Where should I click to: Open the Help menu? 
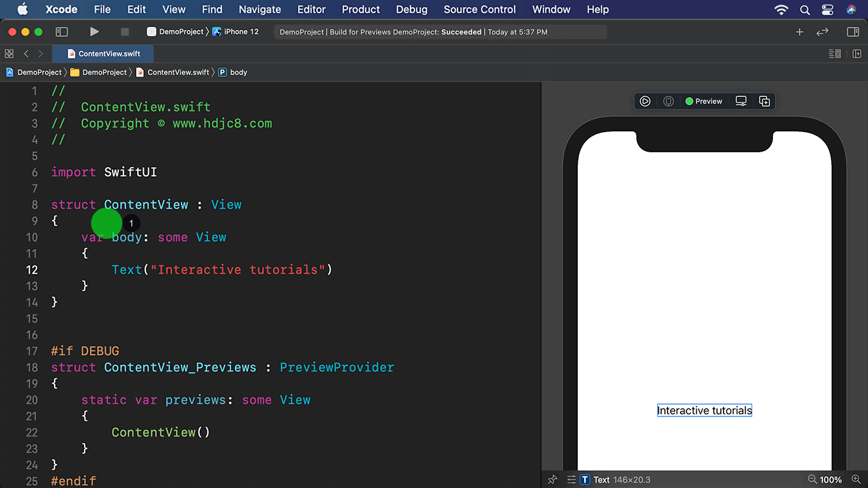click(x=597, y=9)
